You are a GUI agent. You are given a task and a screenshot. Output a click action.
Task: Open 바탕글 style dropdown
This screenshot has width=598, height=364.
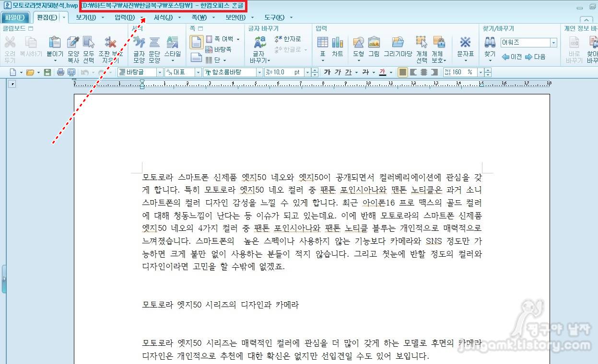click(x=160, y=72)
